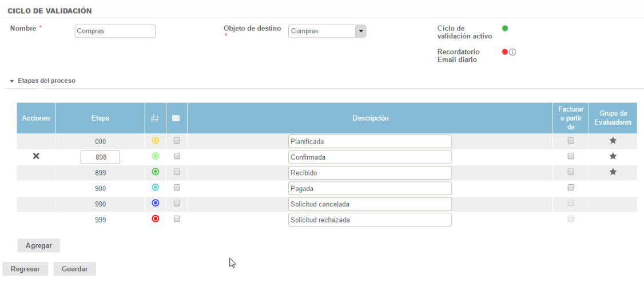Check Facturar a partir de for Pagada
This screenshot has height=282, width=644.
[570, 188]
